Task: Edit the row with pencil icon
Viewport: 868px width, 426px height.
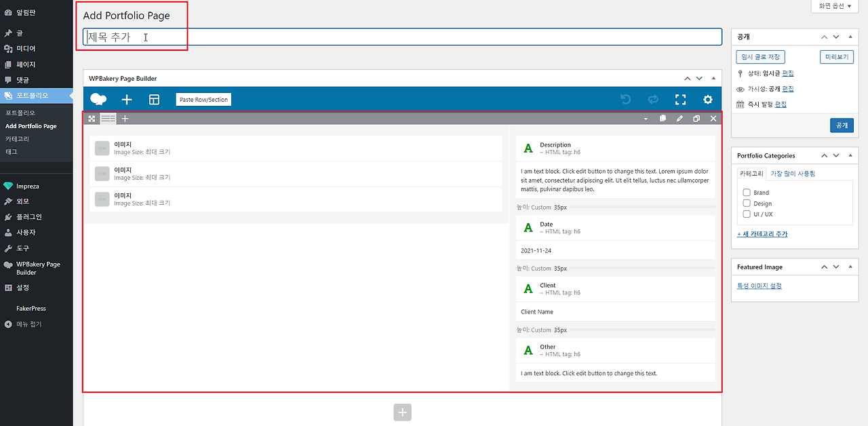Action: coord(679,119)
